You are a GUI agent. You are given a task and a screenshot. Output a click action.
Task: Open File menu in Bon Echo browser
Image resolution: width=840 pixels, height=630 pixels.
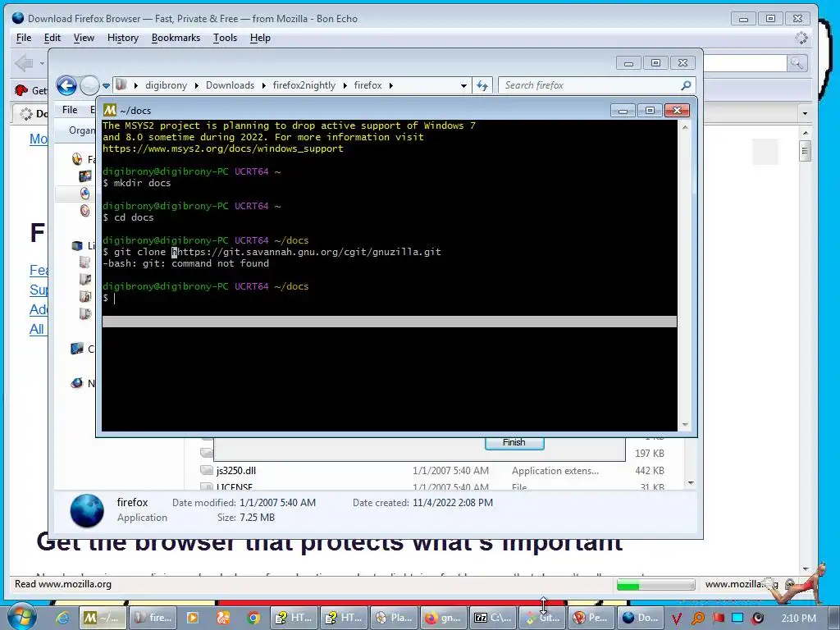point(24,38)
